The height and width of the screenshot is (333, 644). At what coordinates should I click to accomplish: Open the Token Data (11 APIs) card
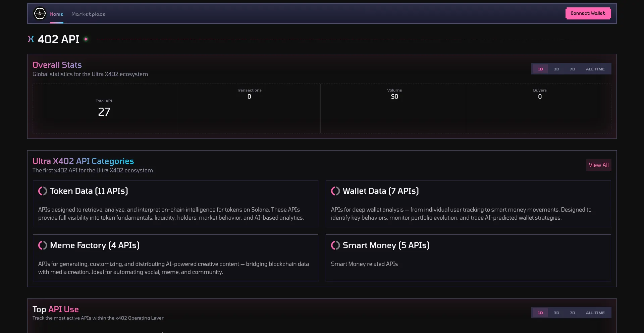[175, 204]
